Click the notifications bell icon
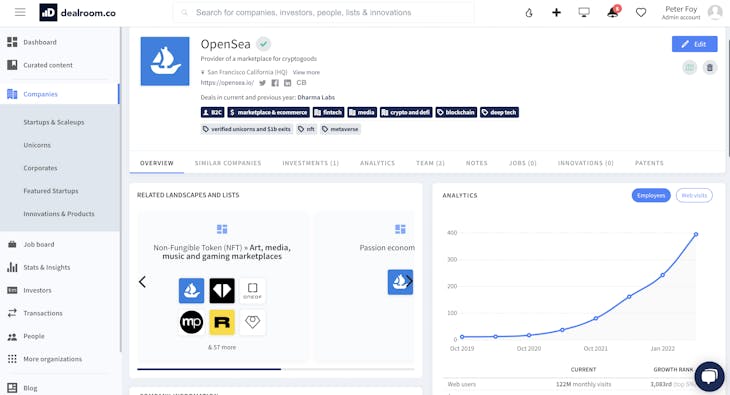Image resolution: width=730 pixels, height=395 pixels. click(613, 12)
